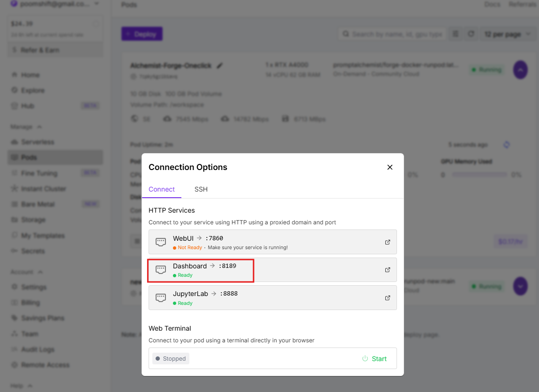Click the WebUI port 7860 service row

click(x=273, y=242)
